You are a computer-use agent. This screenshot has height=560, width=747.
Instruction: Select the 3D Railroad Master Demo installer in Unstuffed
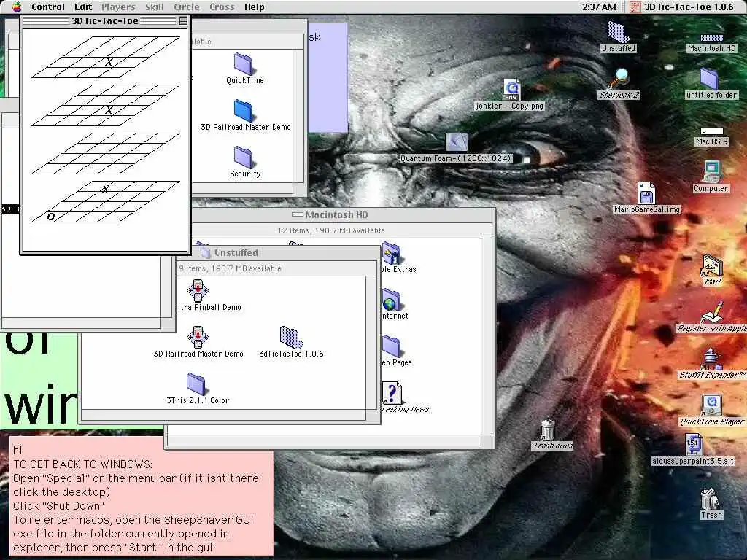coord(198,343)
